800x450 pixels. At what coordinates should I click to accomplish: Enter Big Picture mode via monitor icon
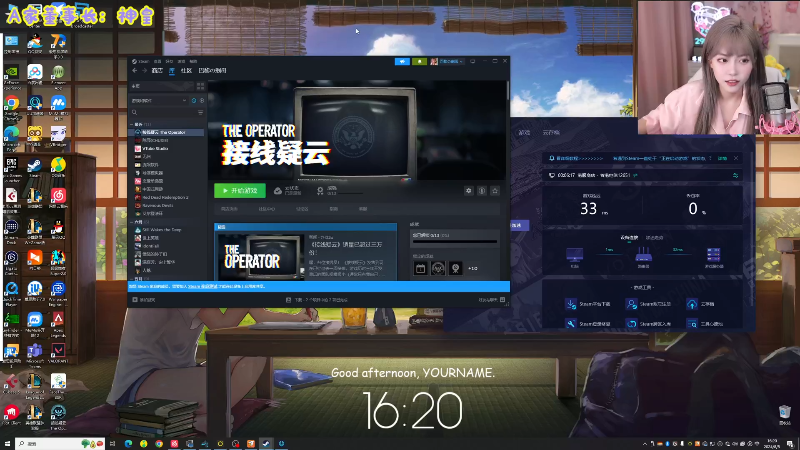pos(472,61)
